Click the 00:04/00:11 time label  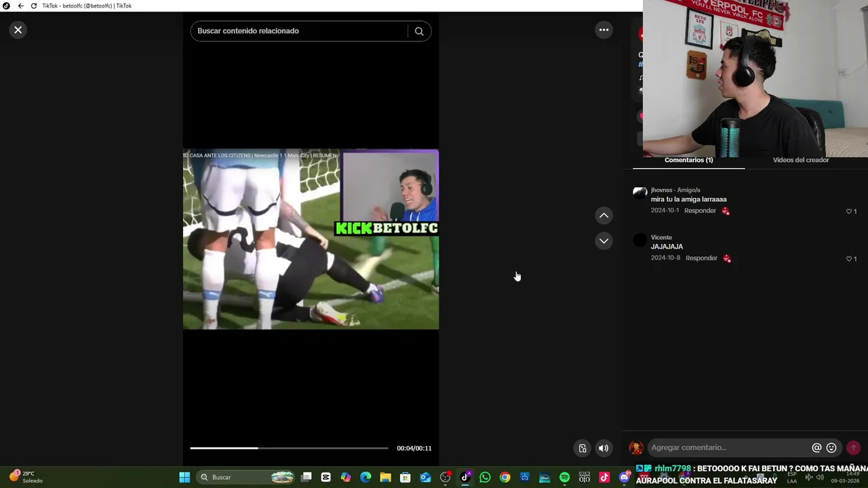click(414, 448)
